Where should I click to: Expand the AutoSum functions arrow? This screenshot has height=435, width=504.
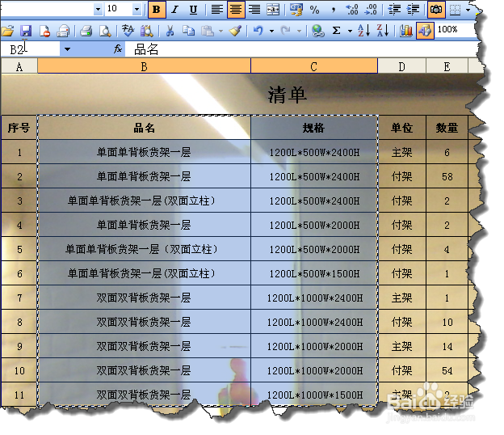tap(350, 32)
